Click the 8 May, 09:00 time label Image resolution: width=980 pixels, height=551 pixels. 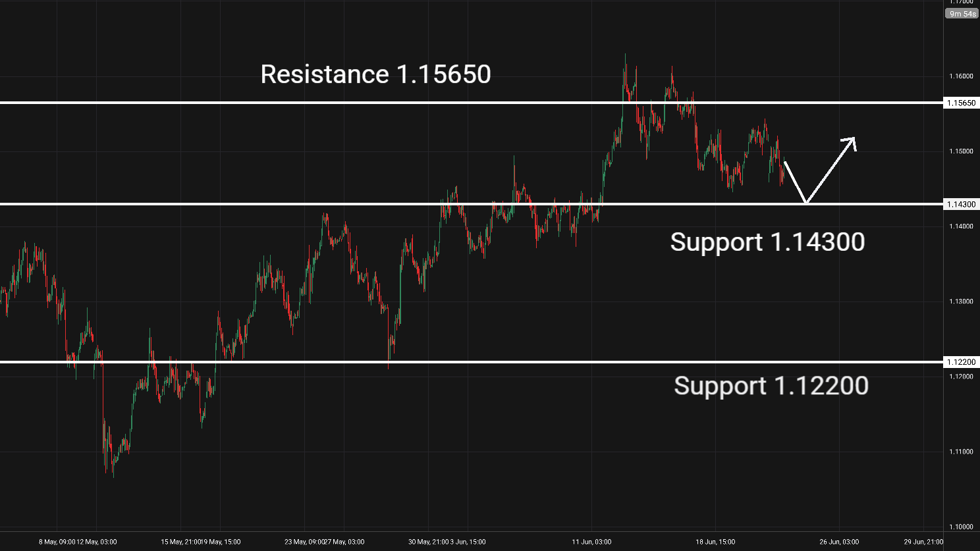coord(57,542)
